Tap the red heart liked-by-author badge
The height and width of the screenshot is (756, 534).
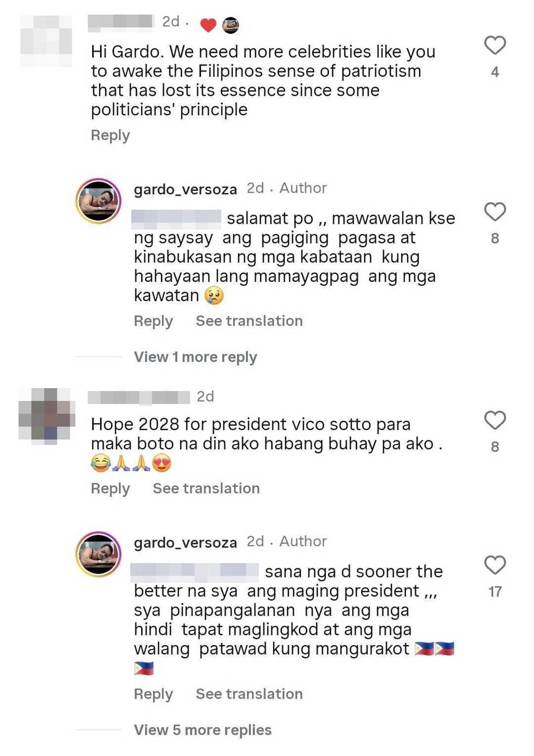(x=208, y=25)
